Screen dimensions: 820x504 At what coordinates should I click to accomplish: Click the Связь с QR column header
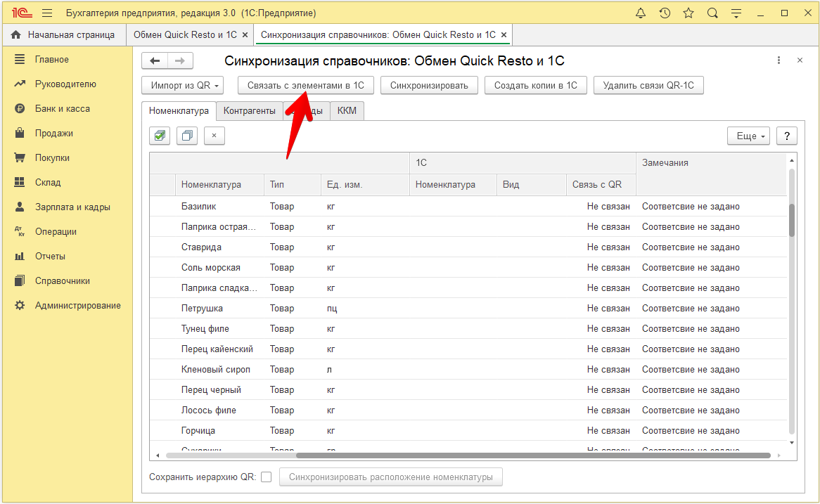pyautogui.click(x=601, y=185)
